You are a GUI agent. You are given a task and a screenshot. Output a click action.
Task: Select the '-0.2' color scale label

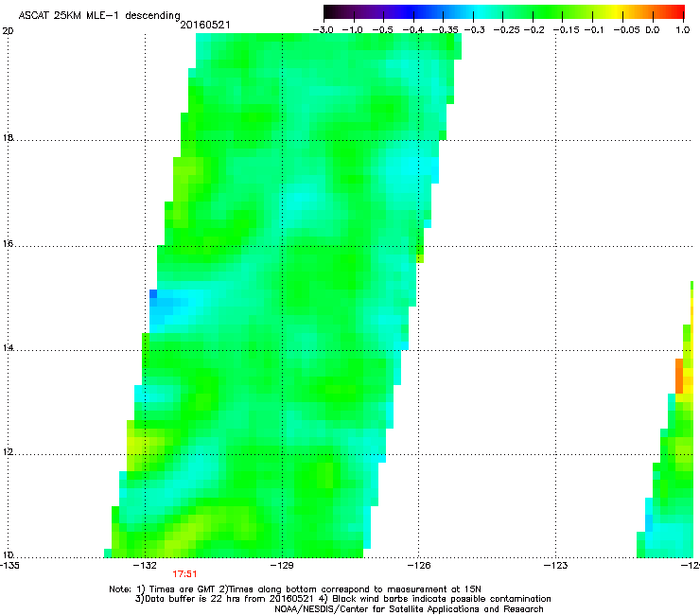point(534,30)
